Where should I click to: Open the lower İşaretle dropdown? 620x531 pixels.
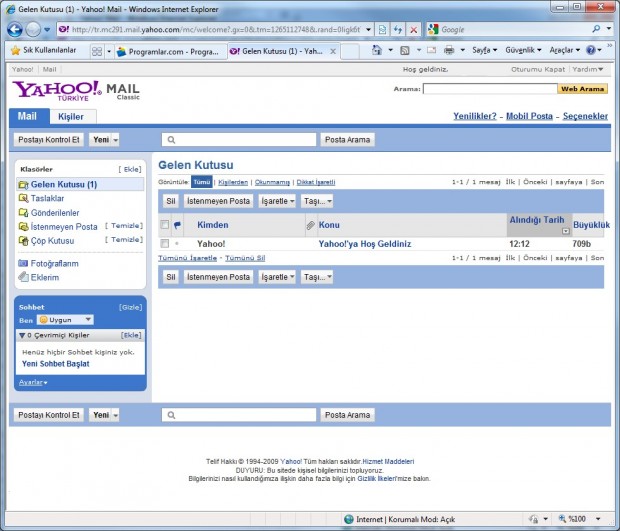277,277
